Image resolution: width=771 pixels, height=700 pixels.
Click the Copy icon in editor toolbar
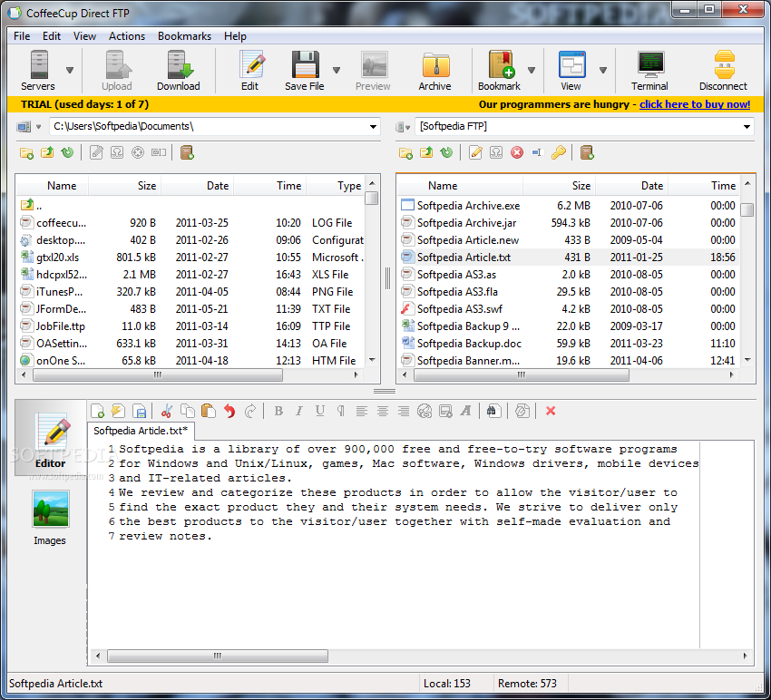(188, 411)
